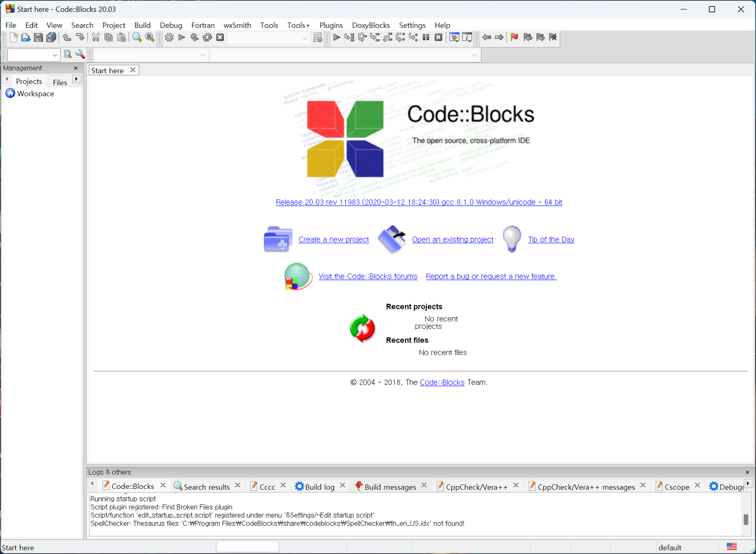Click the Break debugger pause icon
This screenshot has height=554, width=756.
coord(426,37)
